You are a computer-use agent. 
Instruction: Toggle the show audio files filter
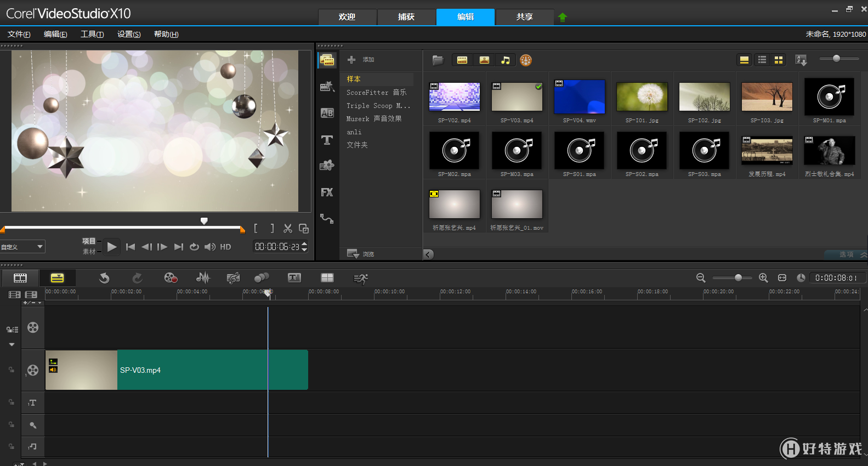tap(506, 60)
